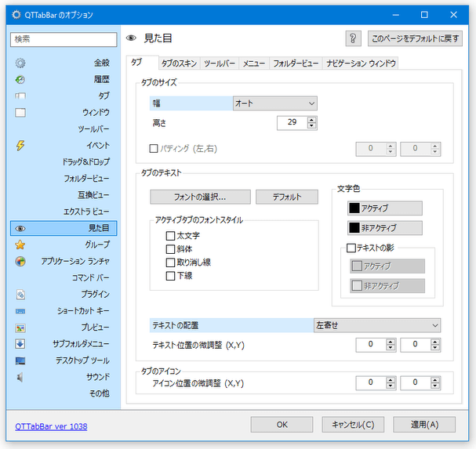The height and width of the screenshot is (449, 476).
Task: Click the アプリケーション ランチャ icon
Action: point(20,261)
